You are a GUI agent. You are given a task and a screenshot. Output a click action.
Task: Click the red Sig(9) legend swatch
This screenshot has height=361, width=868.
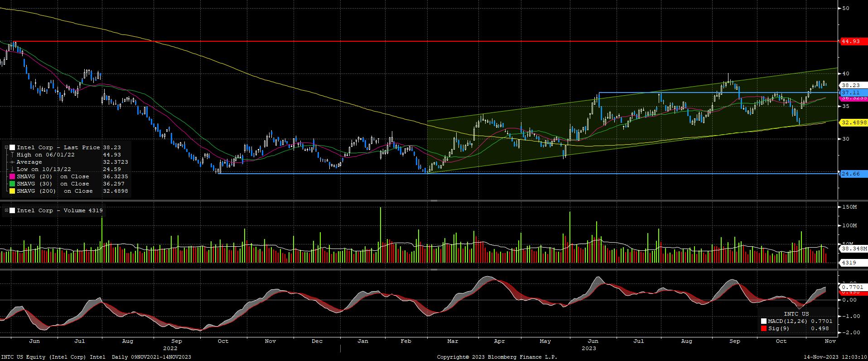coord(764,328)
